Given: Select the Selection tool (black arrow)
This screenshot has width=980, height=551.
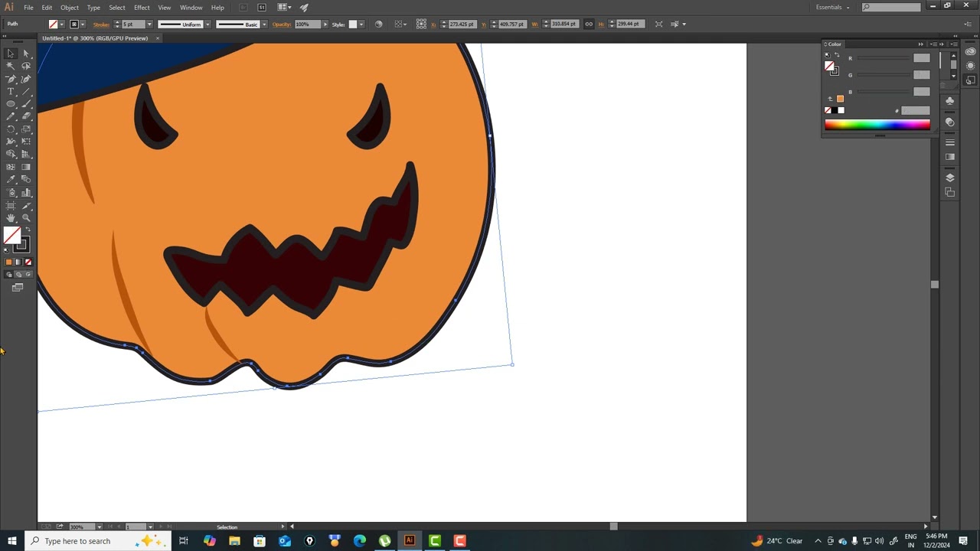Looking at the screenshot, I should point(11,54).
